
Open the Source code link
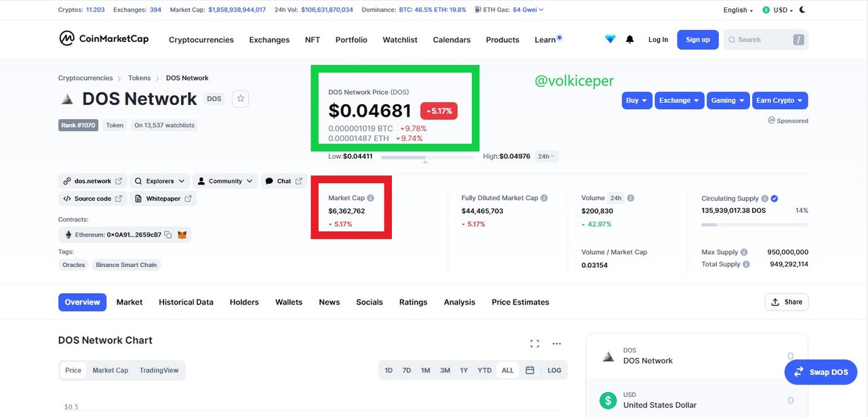pos(93,199)
